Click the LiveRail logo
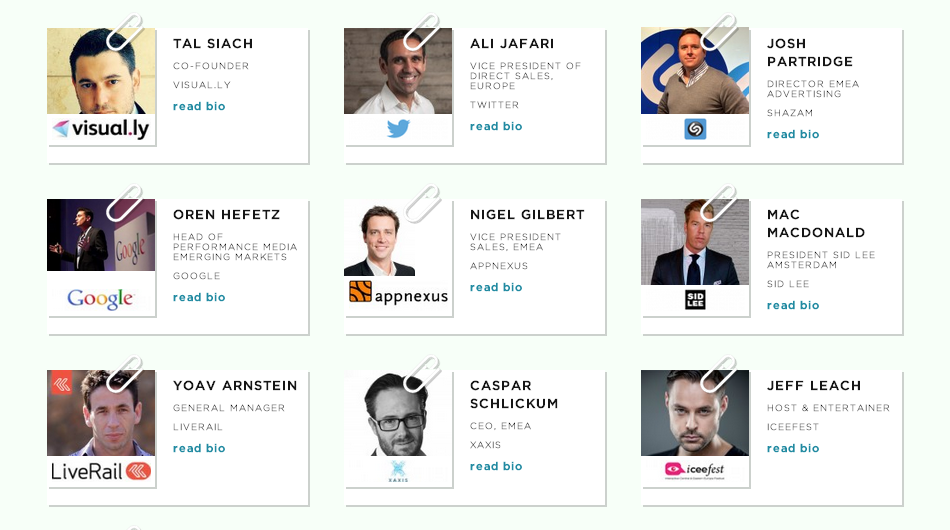 [x=101, y=471]
